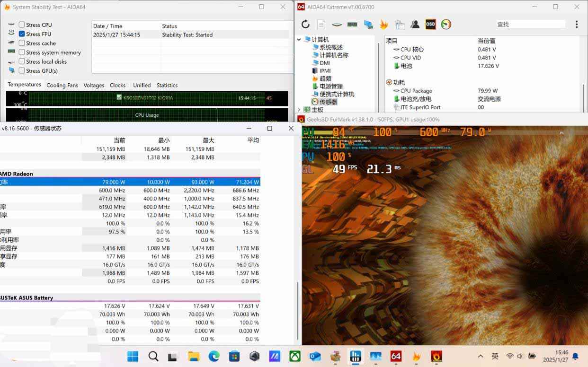
Task: Open the sensor gauge toolbar icon
Action: click(x=446, y=25)
